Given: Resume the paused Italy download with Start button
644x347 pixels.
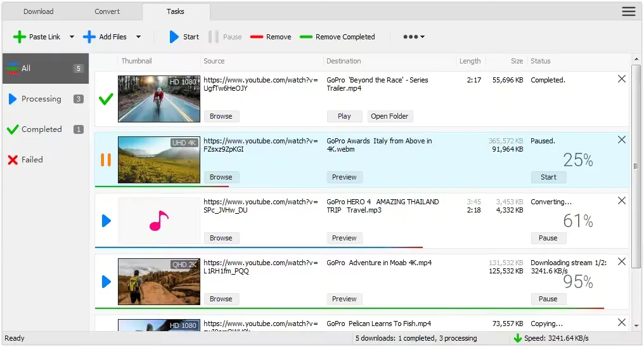Looking at the screenshot, I should (x=548, y=177).
